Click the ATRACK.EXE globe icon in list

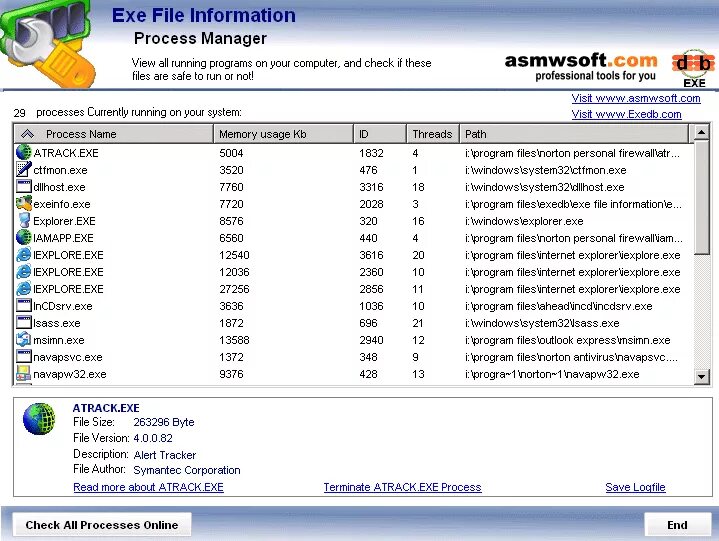click(23, 153)
